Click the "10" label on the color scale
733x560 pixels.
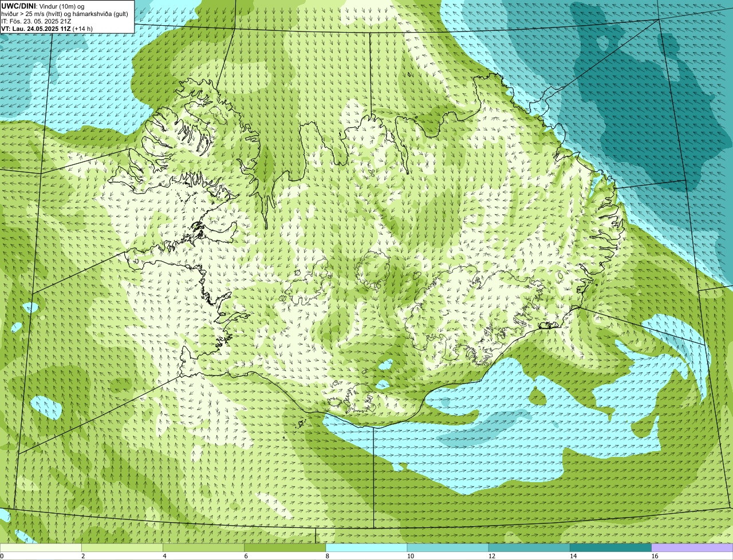[x=410, y=556]
